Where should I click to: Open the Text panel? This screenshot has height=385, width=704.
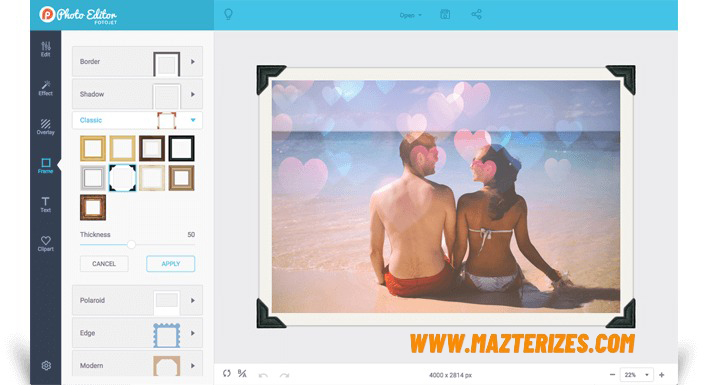point(46,204)
